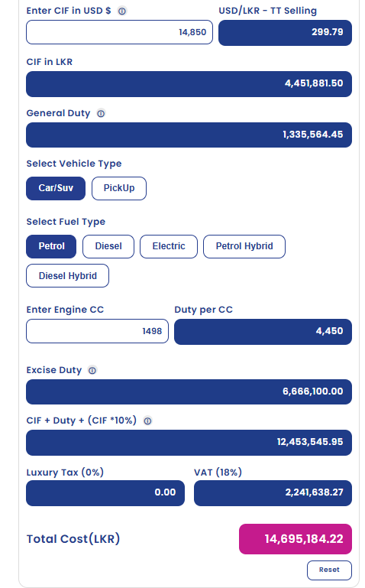Click the VAT (18%) amount field
365x588 pixels.
(273, 492)
